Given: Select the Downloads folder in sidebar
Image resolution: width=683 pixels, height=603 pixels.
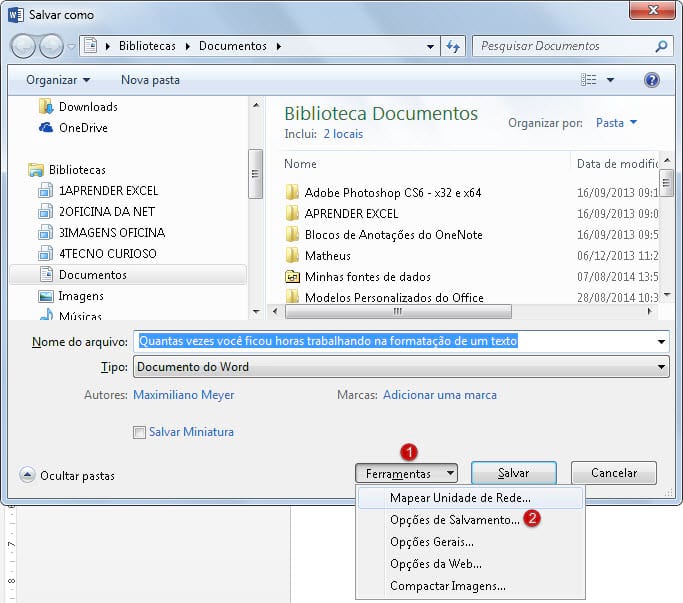Looking at the screenshot, I should 87,107.
